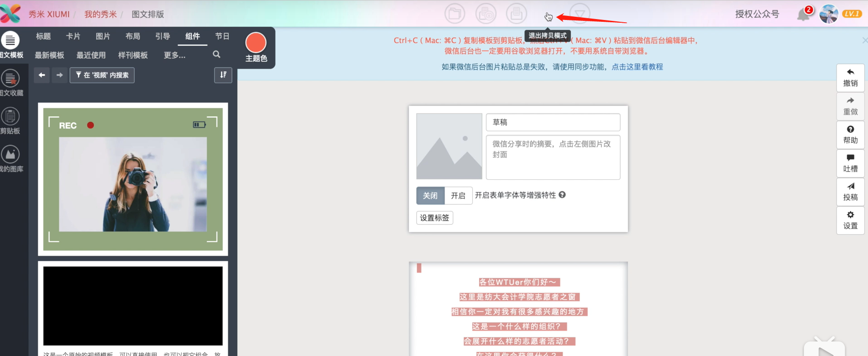Click 投稿 submit button
Screen dimensions: 868x356
[x=850, y=192]
